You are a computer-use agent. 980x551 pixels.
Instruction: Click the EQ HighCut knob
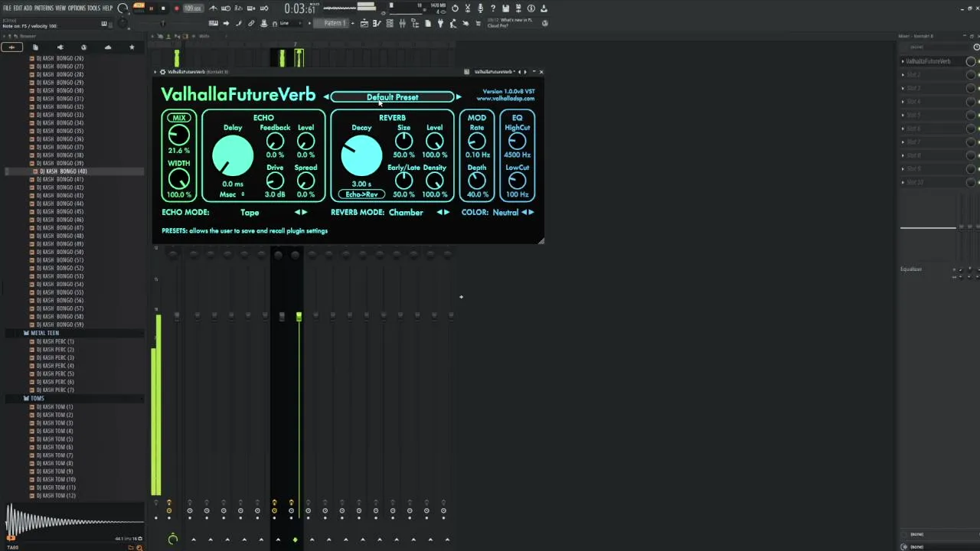(517, 142)
